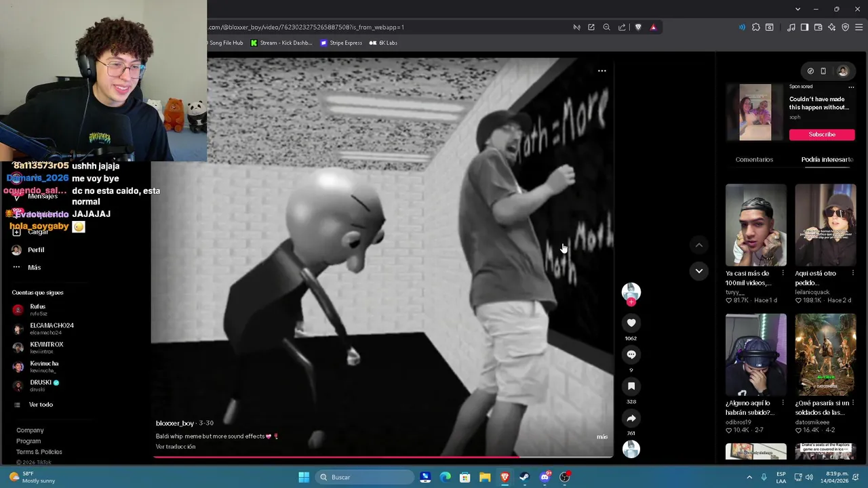Click the red Subscribe button
868x488 pixels.
tap(822, 134)
